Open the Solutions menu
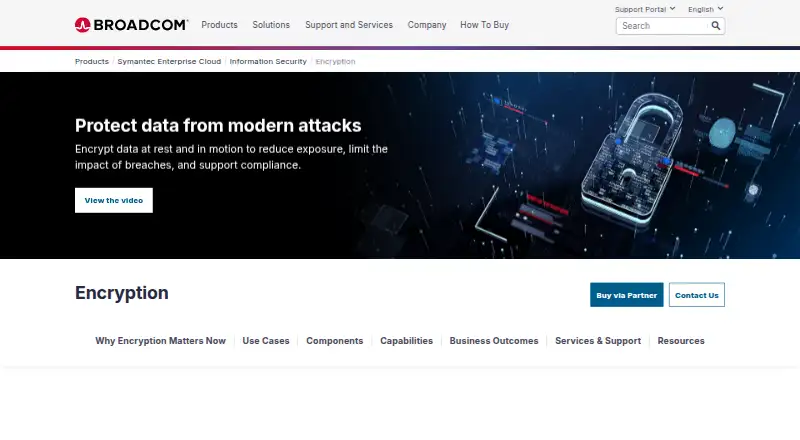Screen dimensions: 800x440 [271, 25]
